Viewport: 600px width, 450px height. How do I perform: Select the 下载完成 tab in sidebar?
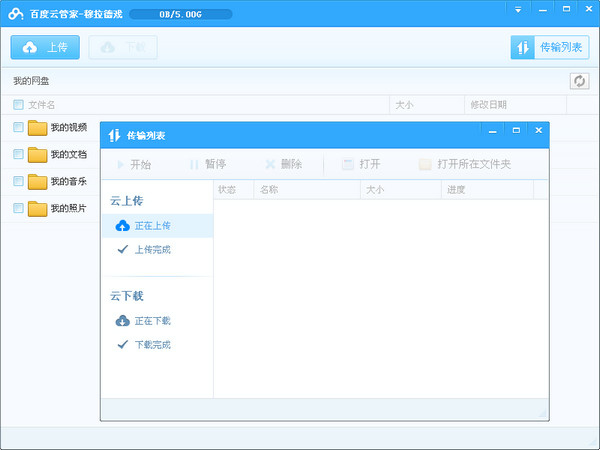(x=157, y=345)
